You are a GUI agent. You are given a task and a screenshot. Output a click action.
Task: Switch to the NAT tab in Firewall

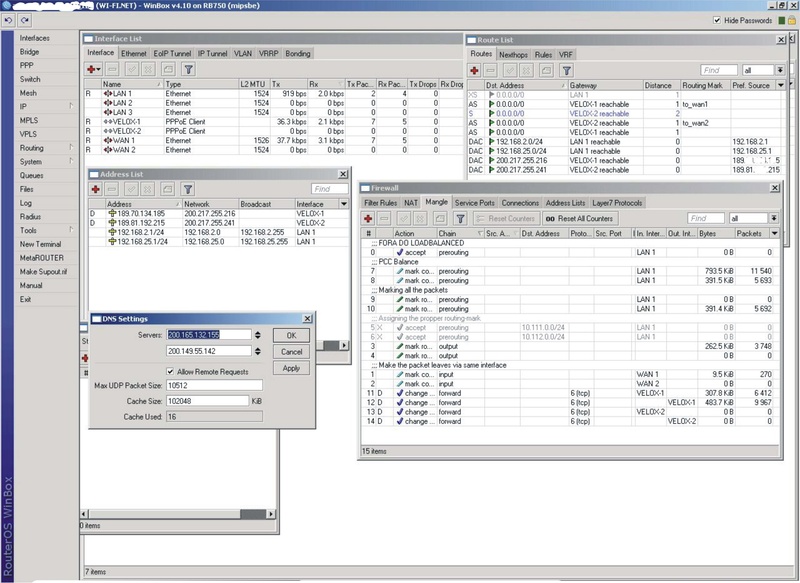point(411,202)
